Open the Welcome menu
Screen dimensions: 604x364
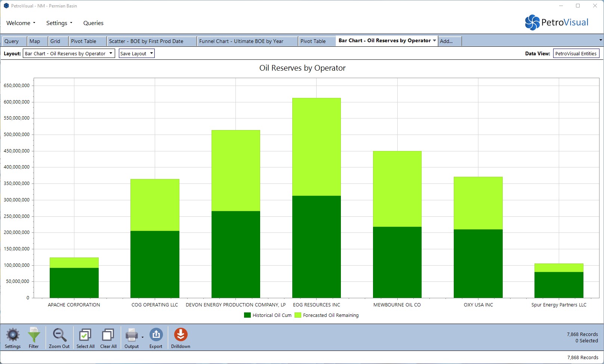point(21,23)
